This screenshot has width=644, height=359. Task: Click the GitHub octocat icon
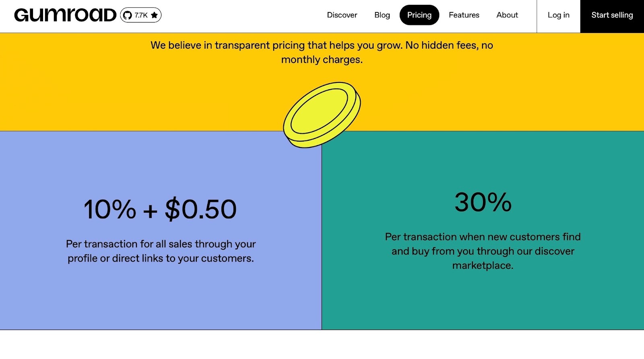[127, 15]
